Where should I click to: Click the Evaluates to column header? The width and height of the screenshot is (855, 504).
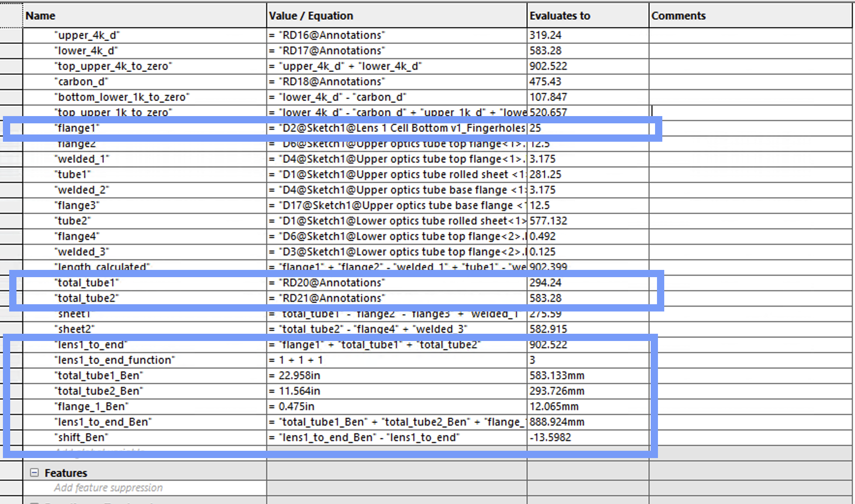(588, 15)
